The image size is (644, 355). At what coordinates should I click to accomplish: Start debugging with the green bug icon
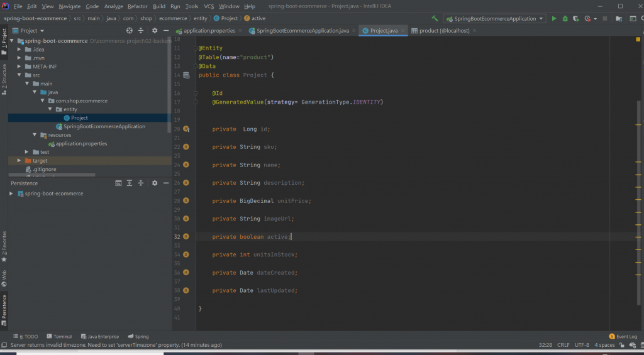tap(565, 19)
